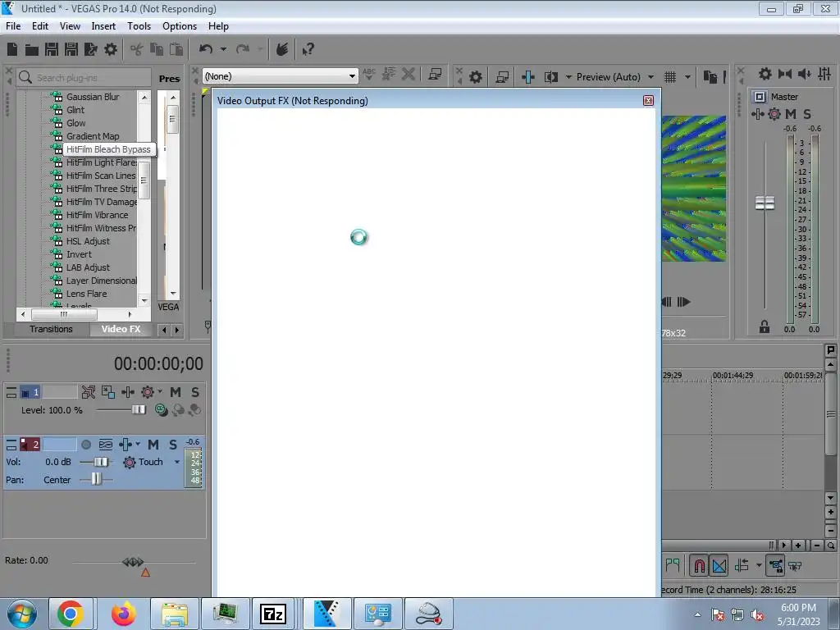Open Mixing Console sliders icon
Screen dimensions: 840x630
click(824, 74)
